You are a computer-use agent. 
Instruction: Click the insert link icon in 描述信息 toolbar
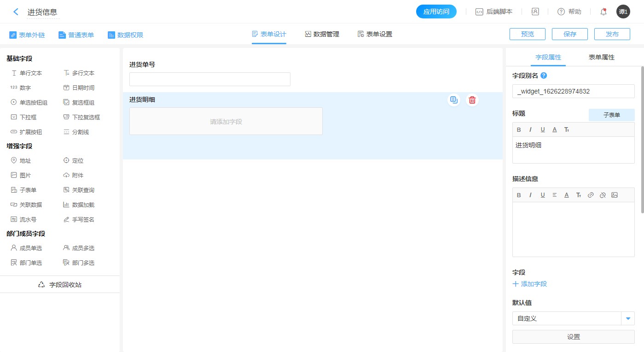pyautogui.click(x=591, y=195)
